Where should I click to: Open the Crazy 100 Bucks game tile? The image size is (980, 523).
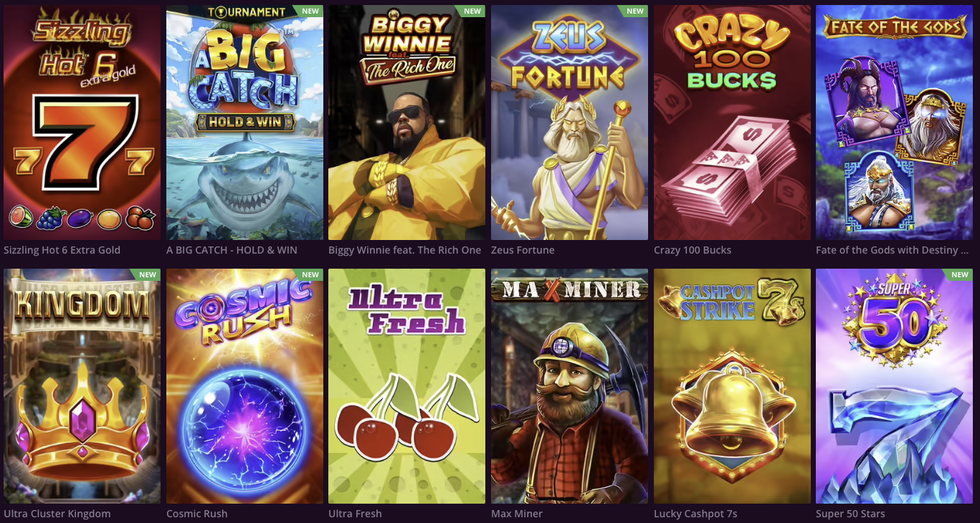point(732,123)
